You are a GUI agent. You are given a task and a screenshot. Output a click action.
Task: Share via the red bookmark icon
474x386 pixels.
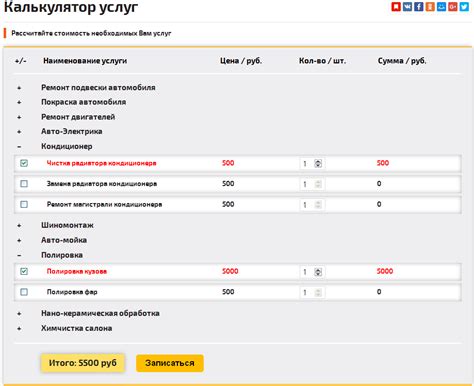pyautogui.click(x=396, y=6)
